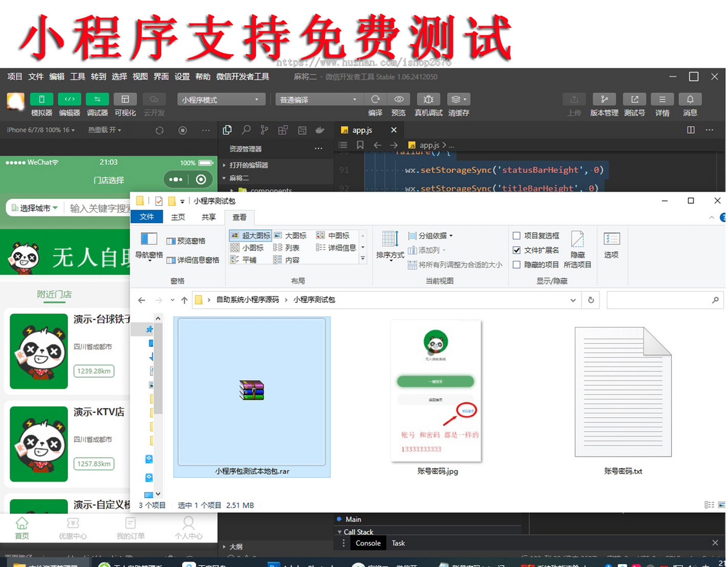Open the 热重载 hot reload dropdown
The width and height of the screenshot is (728, 567).
pos(104,130)
